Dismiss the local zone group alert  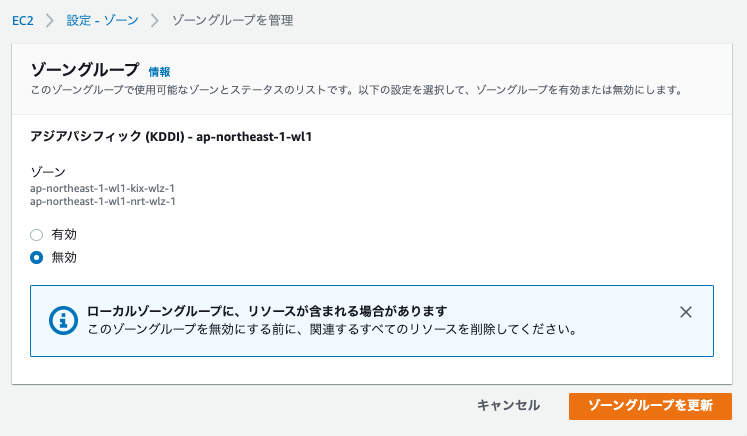tap(686, 312)
